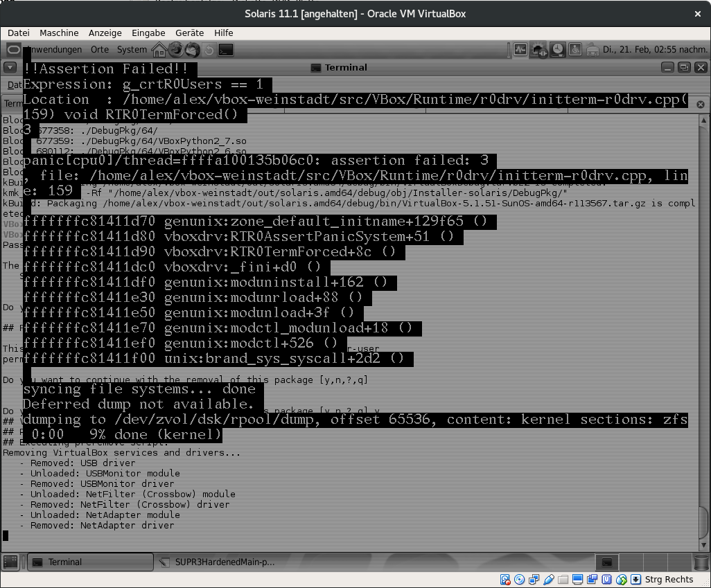Minimize the guest Terminal window
Screen dimensions: 711x588
(667, 68)
